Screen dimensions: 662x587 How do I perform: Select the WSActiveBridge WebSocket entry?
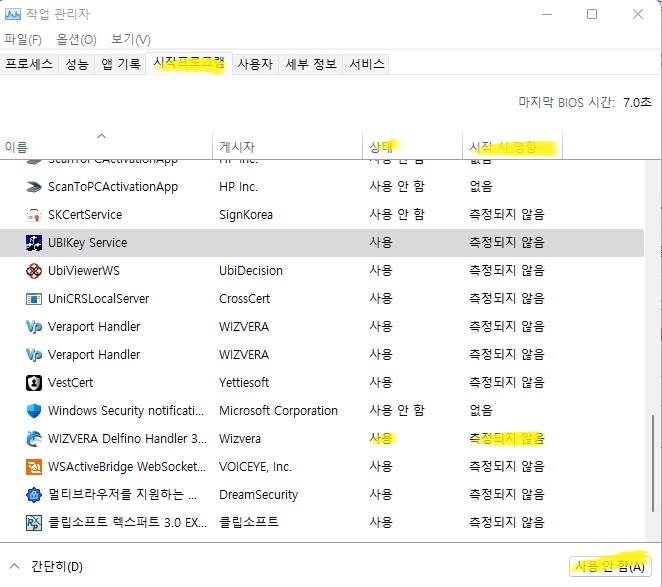tap(127, 467)
